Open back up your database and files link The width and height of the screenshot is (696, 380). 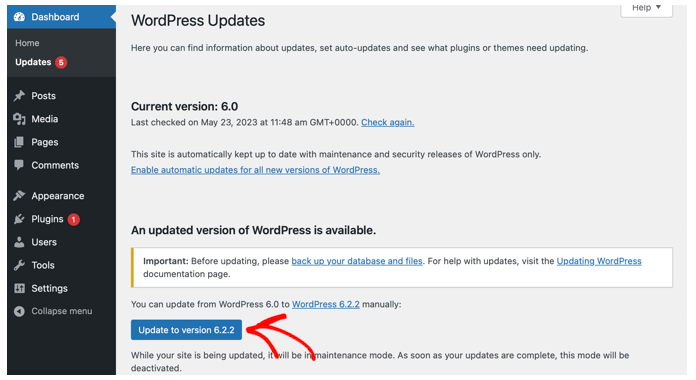(x=357, y=261)
